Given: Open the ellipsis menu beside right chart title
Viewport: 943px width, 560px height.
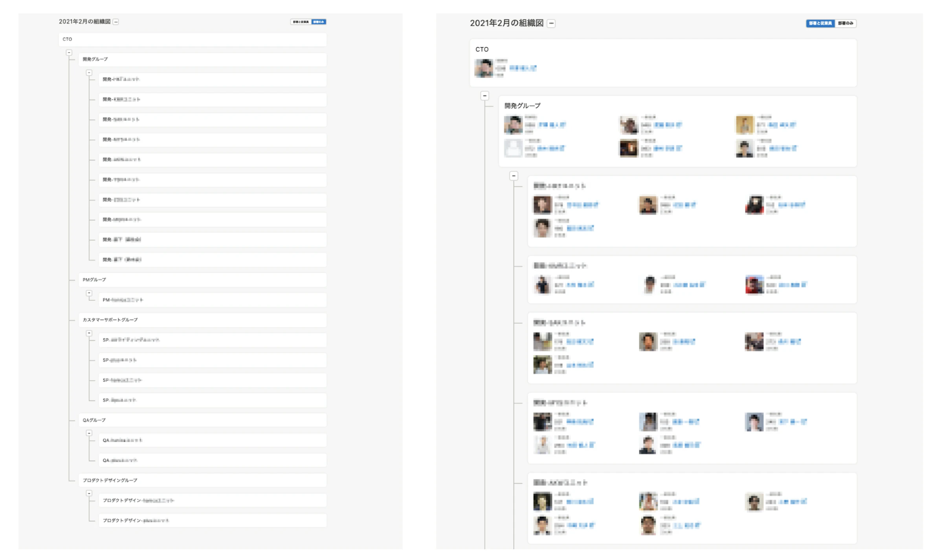Looking at the screenshot, I should [551, 24].
